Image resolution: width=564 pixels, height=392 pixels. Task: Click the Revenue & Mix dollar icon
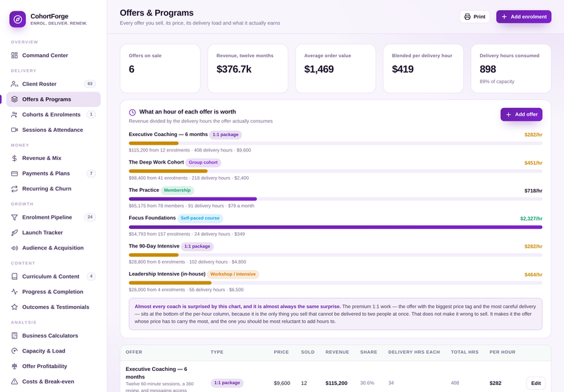pos(14,158)
